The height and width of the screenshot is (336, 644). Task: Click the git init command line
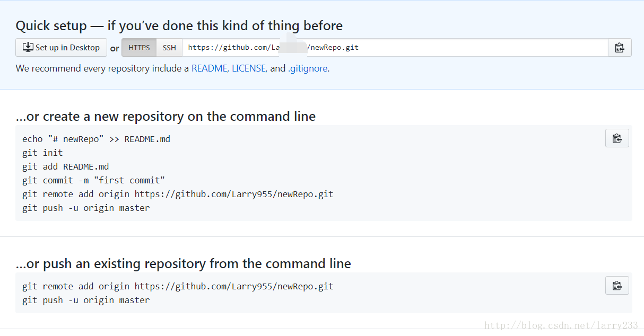click(x=42, y=153)
